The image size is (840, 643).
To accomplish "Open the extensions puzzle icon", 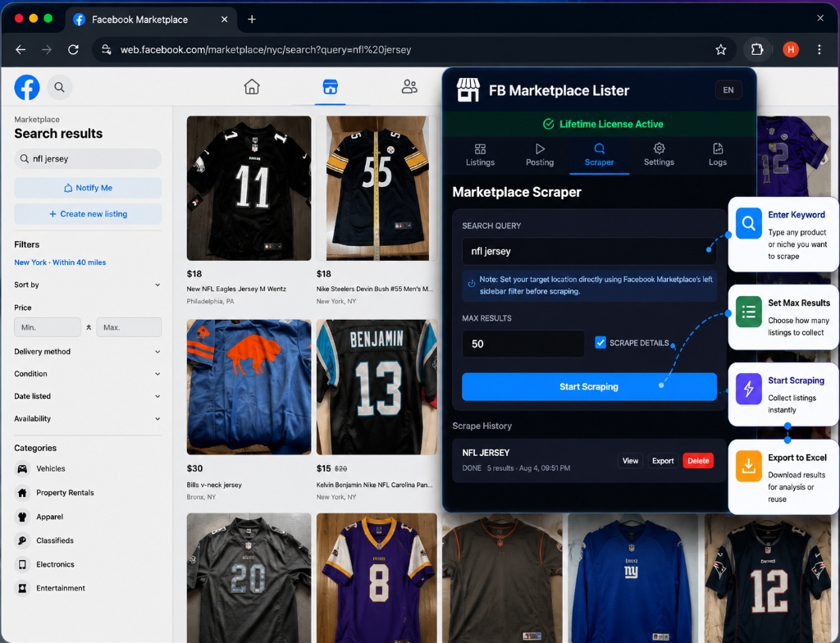I will (x=757, y=50).
